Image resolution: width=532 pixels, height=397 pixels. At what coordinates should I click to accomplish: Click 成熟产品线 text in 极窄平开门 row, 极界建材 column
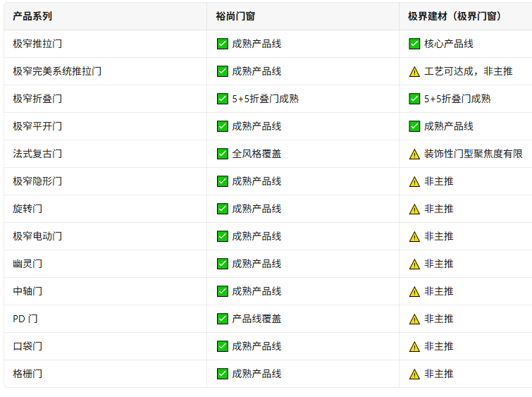tap(449, 126)
